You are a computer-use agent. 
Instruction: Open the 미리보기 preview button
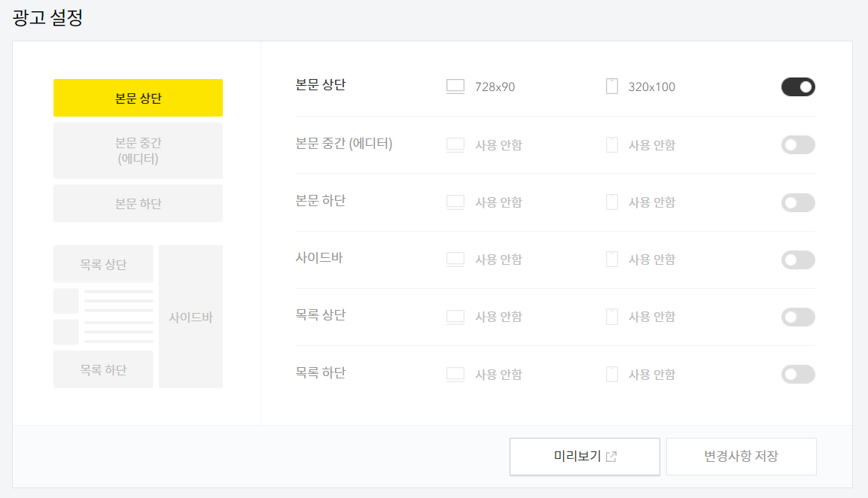tap(585, 457)
